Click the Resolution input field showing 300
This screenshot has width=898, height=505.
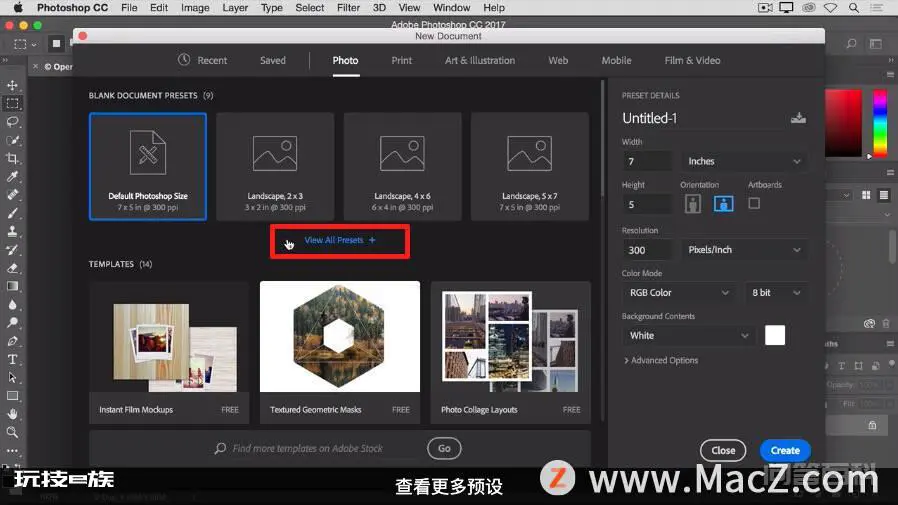pos(647,250)
